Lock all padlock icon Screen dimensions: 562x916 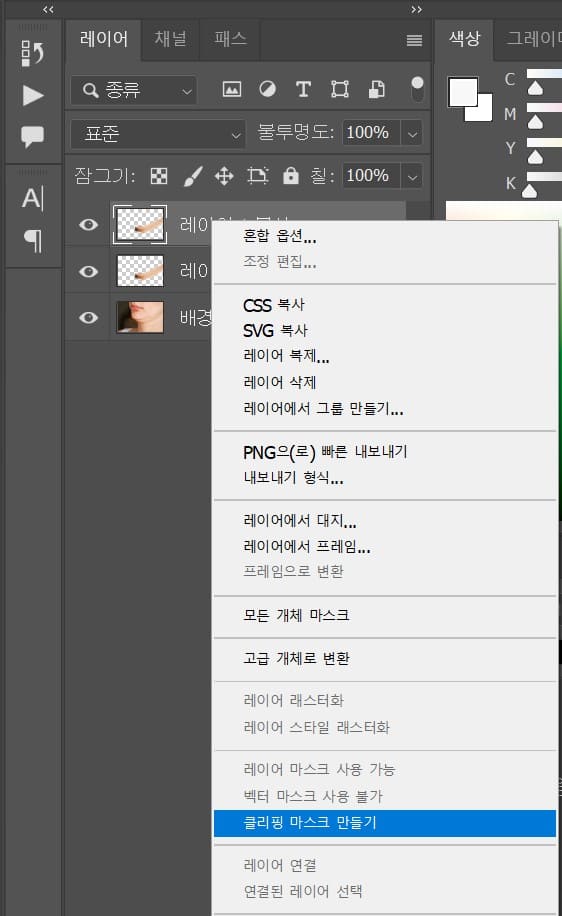[290, 175]
